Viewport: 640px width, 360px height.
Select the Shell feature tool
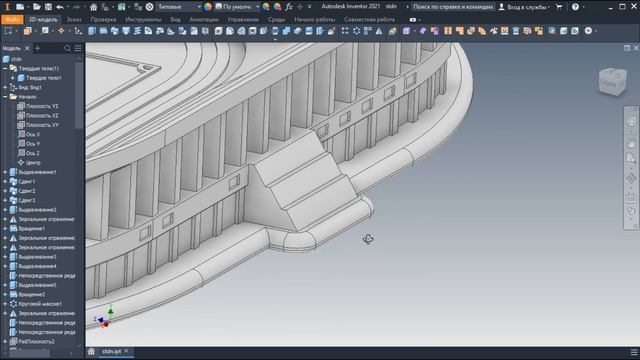point(253,31)
